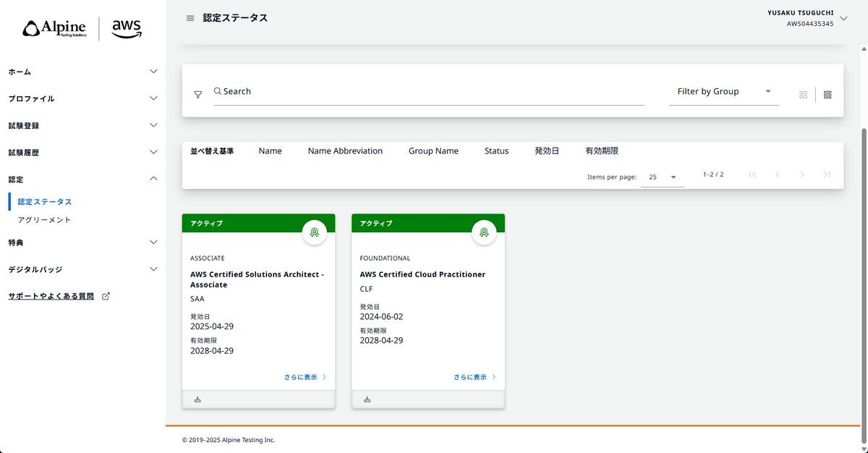Click the Alpine Testing Solutions logo

(x=55, y=29)
